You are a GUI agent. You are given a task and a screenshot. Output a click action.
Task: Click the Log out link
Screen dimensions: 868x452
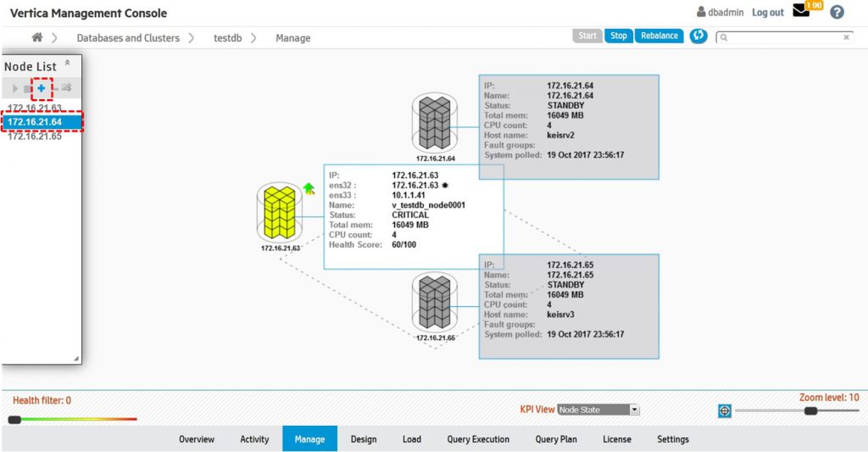pyautogui.click(x=767, y=13)
